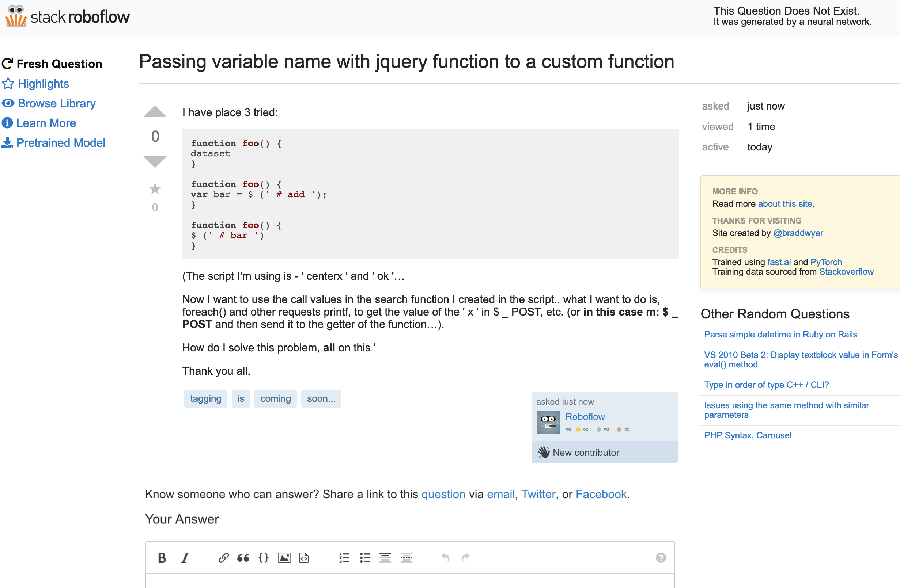Click the blockquote icon in editor toolbar
Image resolution: width=900 pixels, height=588 pixels.
click(x=243, y=557)
